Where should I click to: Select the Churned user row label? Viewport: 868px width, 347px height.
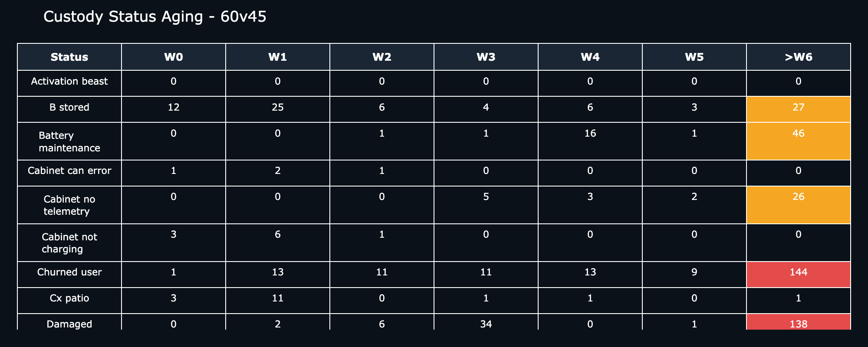pyautogui.click(x=69, y=272)
